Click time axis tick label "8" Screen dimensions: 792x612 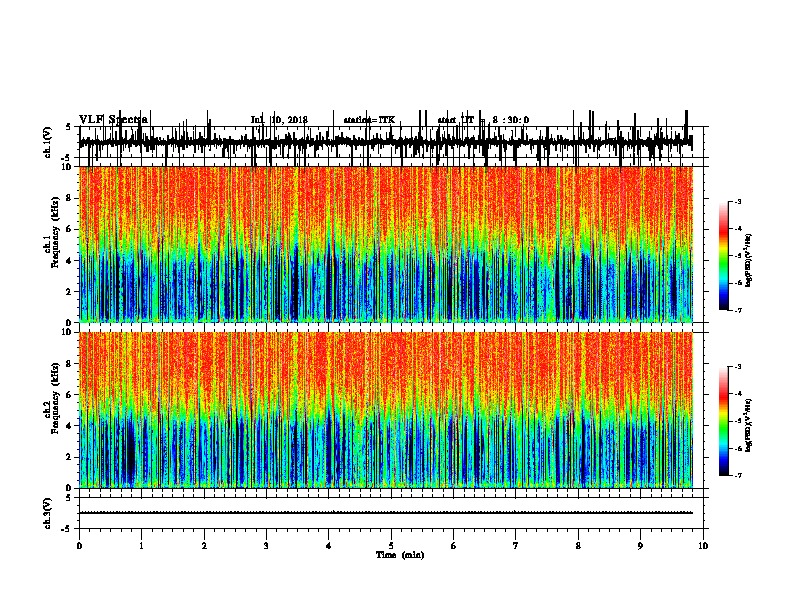tap(578, 546)
